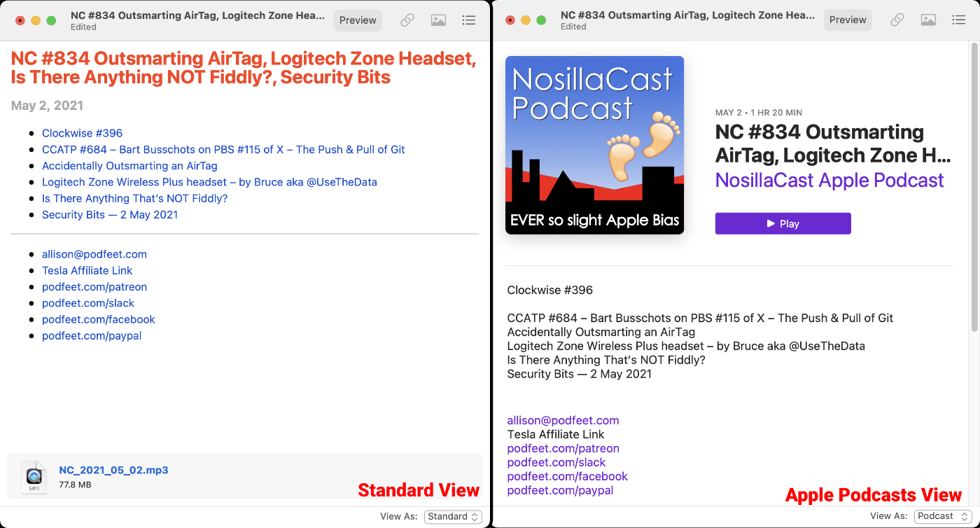980x528 pixels.
Task: Open the list icon in Podcast view window toolbar
Action: (x=959, y=20)
